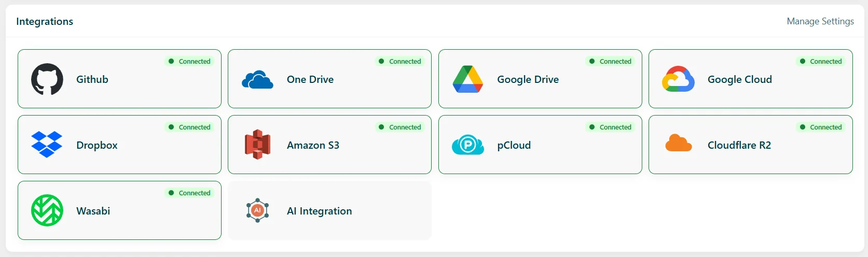This screenshot has height=257, width=868.
Task: Select the Cloudflare R2 label text
Action: click(x=739, y=145)
